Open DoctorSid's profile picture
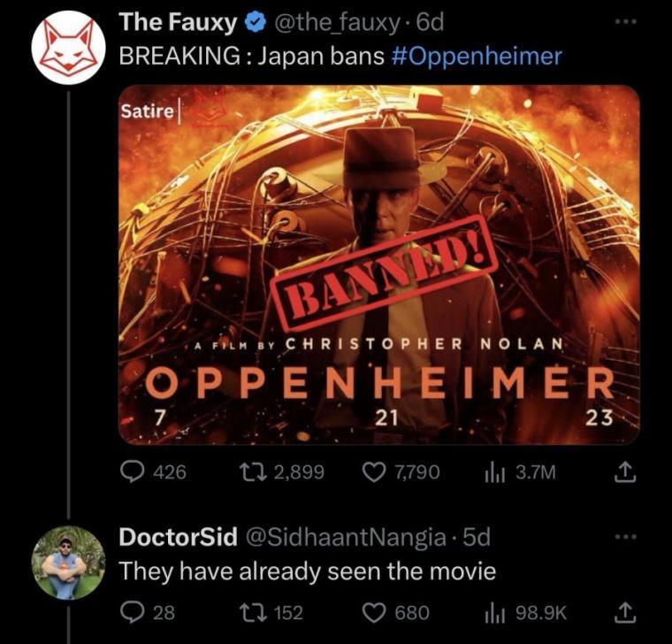The image size is (672, 644). tap(68, 562)
